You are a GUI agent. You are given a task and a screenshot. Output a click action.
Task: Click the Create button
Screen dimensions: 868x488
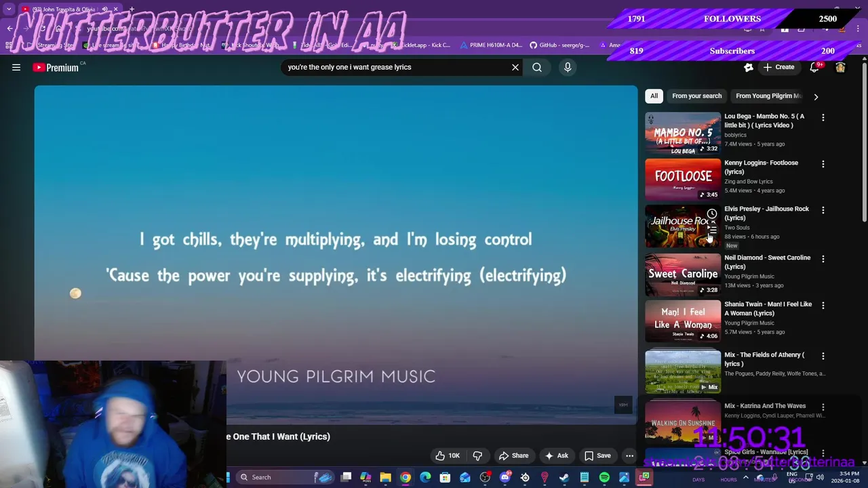[778, 67]
